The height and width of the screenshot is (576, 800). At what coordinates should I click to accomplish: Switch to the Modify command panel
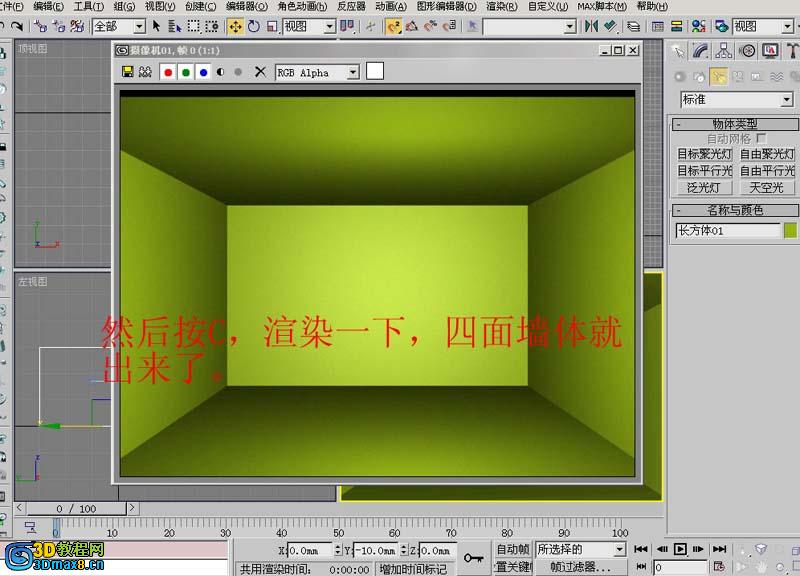701,50
